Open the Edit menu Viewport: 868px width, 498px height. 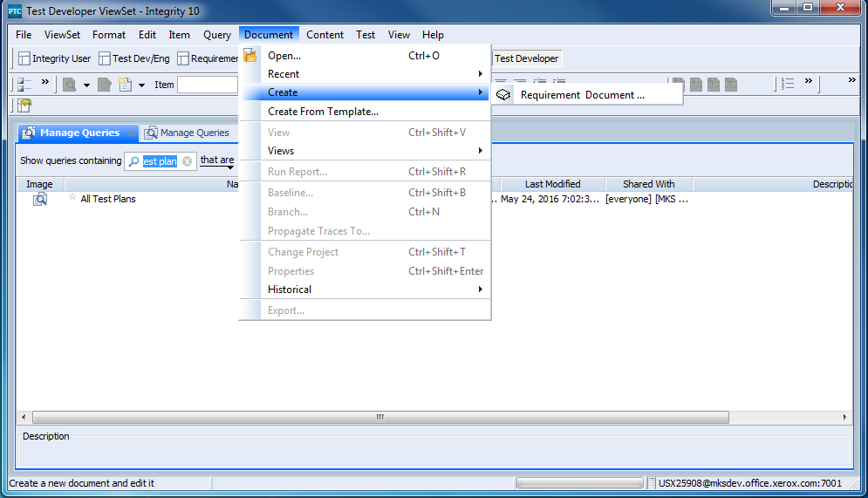coord(147,35)
